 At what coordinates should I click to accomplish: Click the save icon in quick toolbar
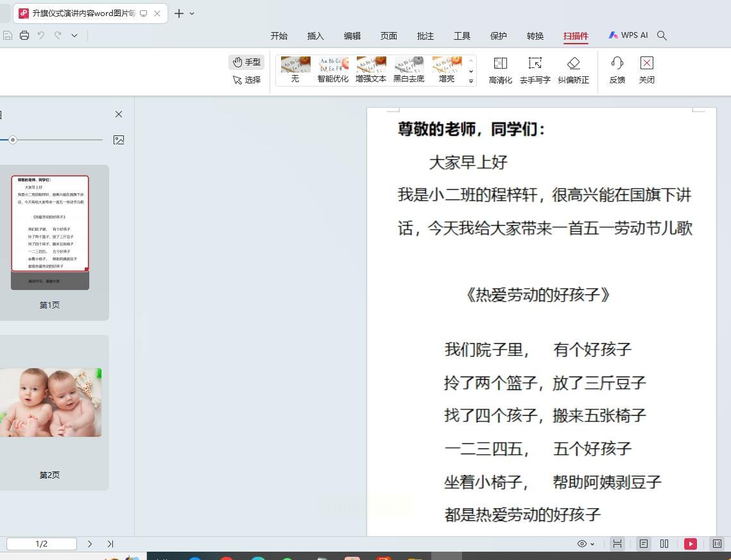point(7,35)
